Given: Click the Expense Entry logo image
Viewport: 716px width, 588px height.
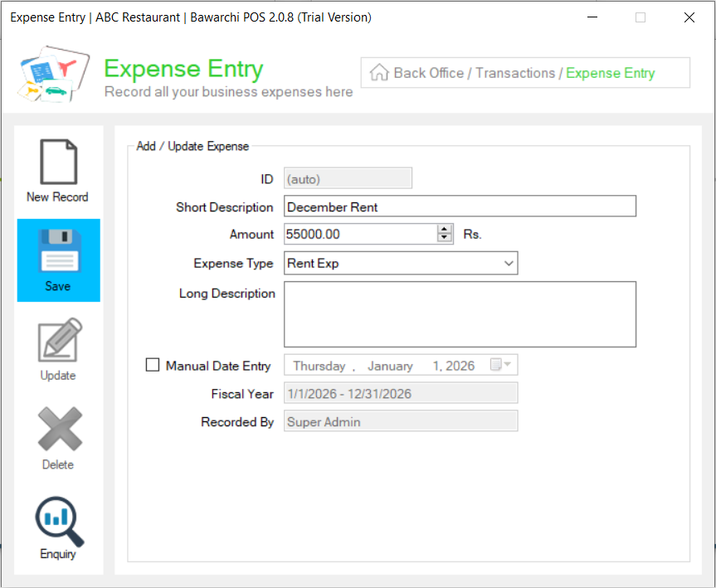Looking at the screenshot, I should (x=51, y=73).
